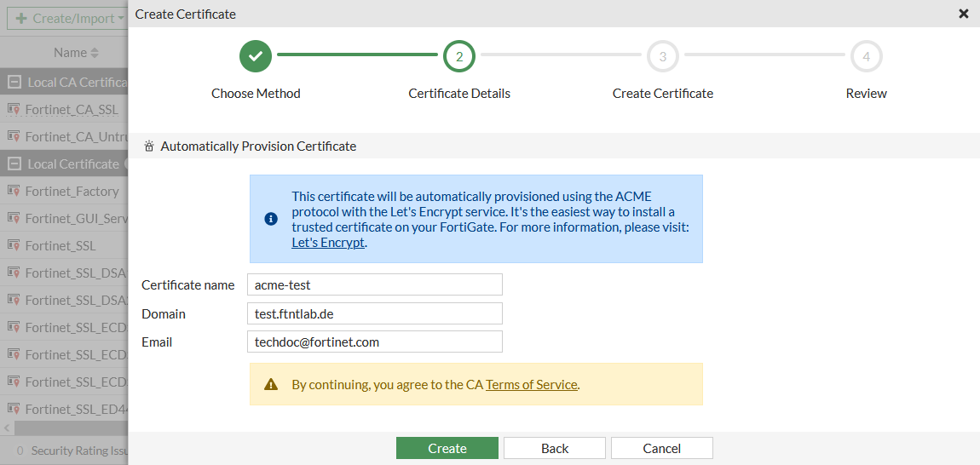
Task: Close the Create Certificate dialog
Action: click(x=964, y=14)
